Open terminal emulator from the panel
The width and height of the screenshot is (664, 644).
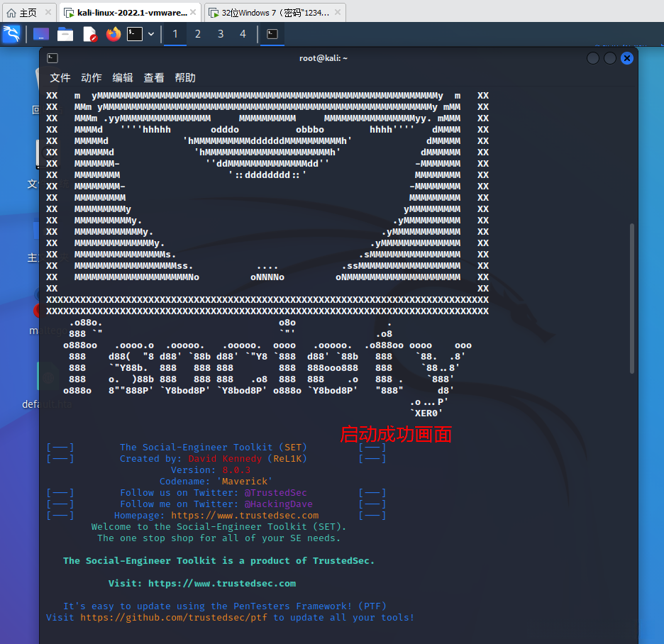(x=135, y=34)
